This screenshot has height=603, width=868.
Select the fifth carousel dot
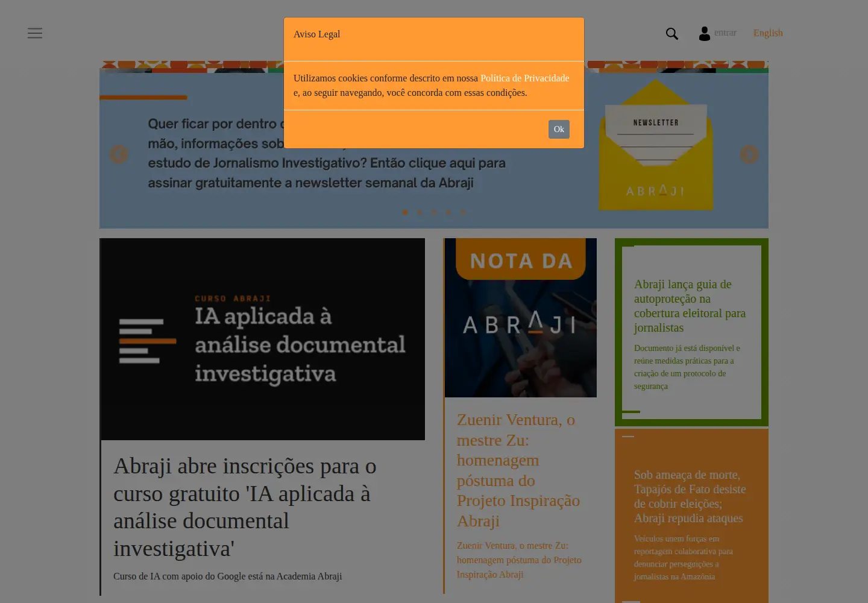point(463,212)
